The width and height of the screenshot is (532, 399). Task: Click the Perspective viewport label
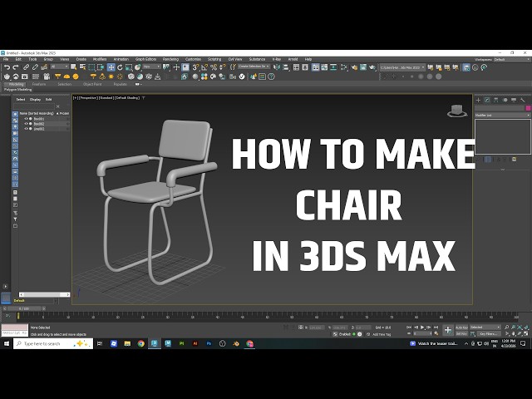click(88, 98)
